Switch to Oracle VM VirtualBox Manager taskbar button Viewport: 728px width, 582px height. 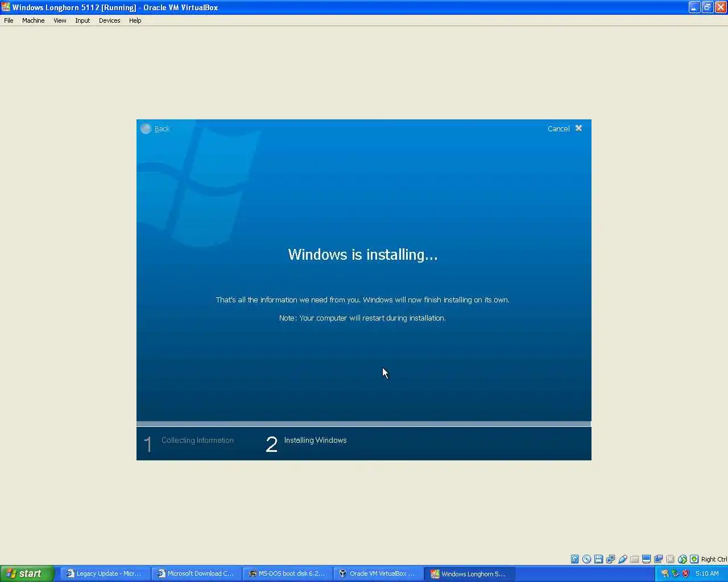coord(378,573)
